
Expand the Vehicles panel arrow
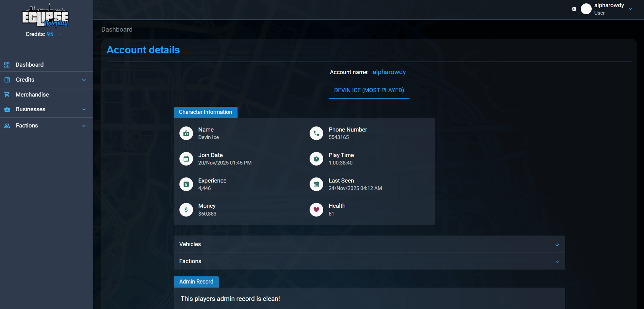pos(557,244)
